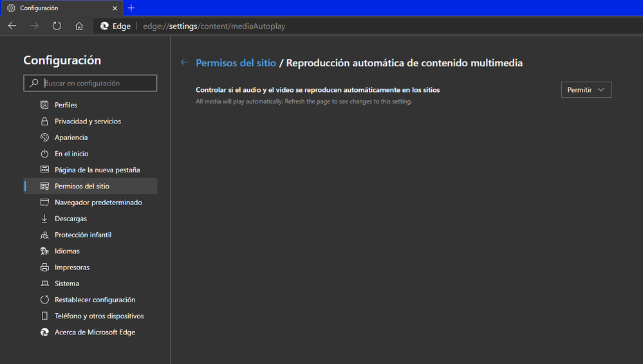This screenshot has width=643, height=364.
Task: Click the Permisos del sitio breadcrumb link
Action: coord(236,63)
